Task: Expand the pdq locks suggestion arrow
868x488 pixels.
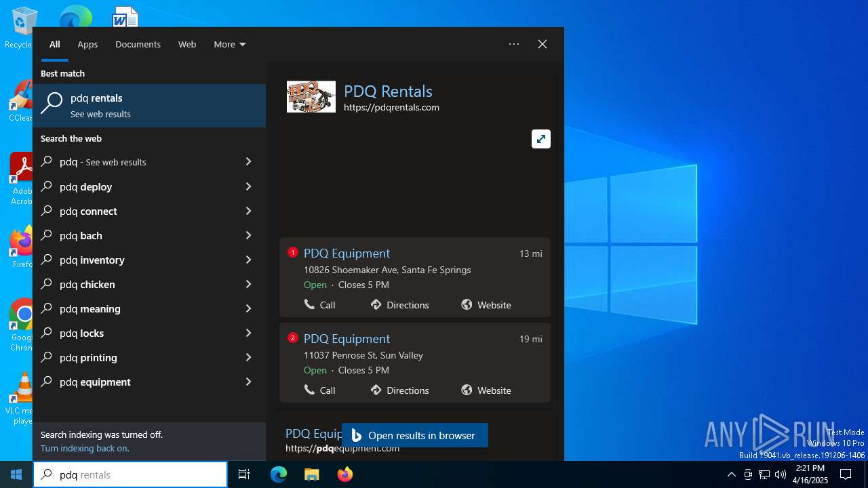Action: 248,333
